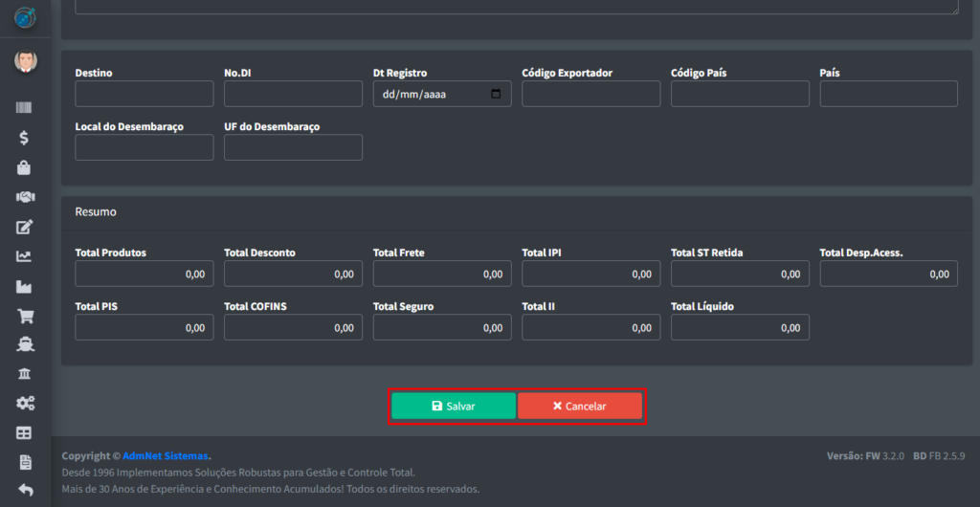980x507 pixels.
Task: Click the line chart sidebar icon
Action: (x=25, y=256)
